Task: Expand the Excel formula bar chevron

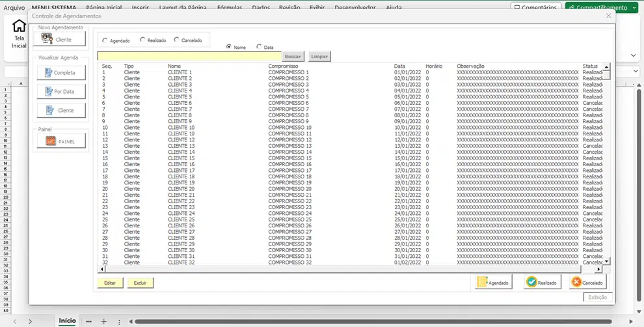Action: 636,71
